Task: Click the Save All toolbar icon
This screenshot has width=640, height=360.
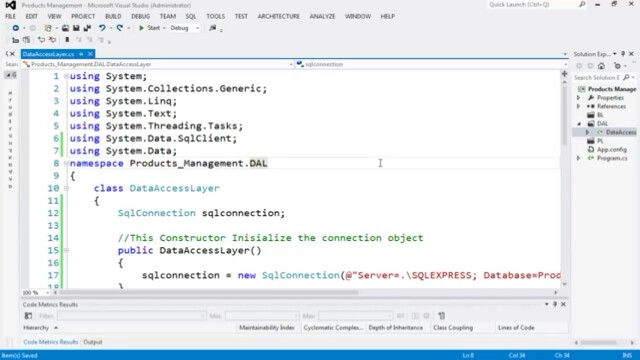Action: coord(87,28)
